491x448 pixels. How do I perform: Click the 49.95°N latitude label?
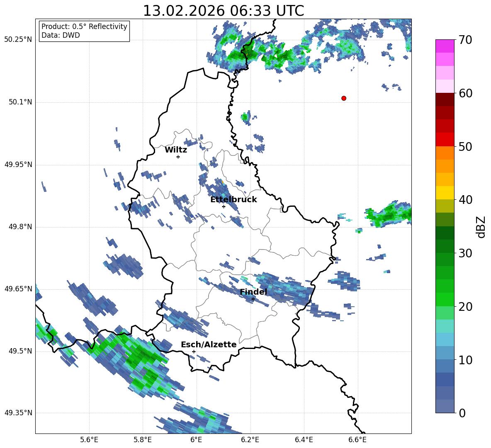(18, 165)
